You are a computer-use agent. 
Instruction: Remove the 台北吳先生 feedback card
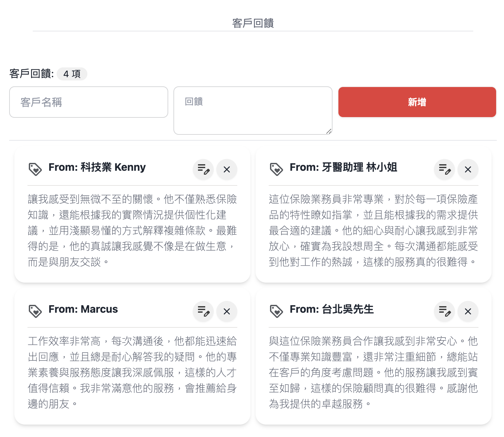tap(468, 311)
